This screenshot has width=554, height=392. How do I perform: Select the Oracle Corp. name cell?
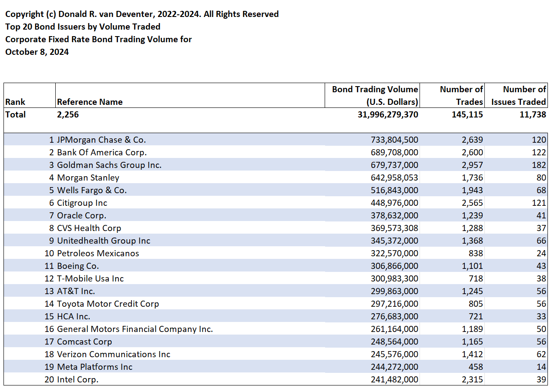click(81, 215)
